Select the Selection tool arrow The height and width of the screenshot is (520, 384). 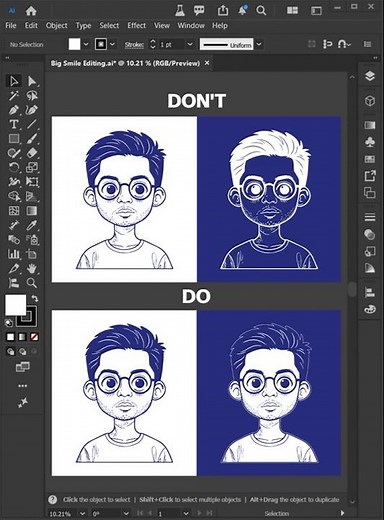coord(14,81)
